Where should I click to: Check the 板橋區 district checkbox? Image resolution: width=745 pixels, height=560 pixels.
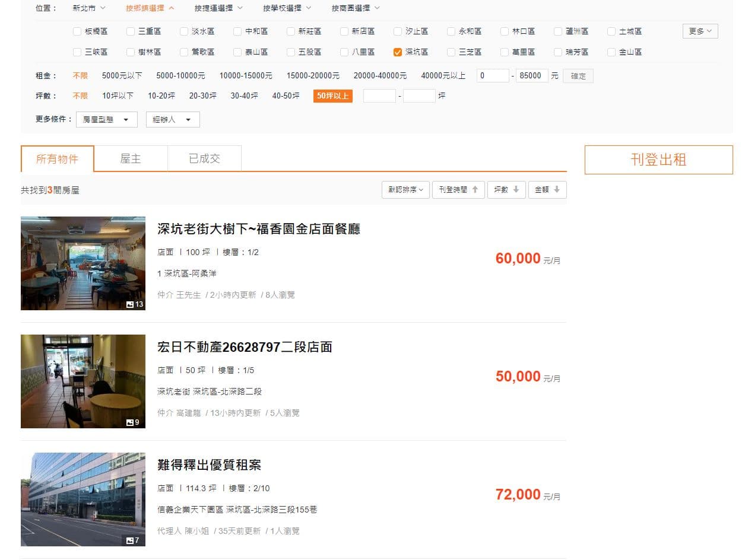pos(77,31)
